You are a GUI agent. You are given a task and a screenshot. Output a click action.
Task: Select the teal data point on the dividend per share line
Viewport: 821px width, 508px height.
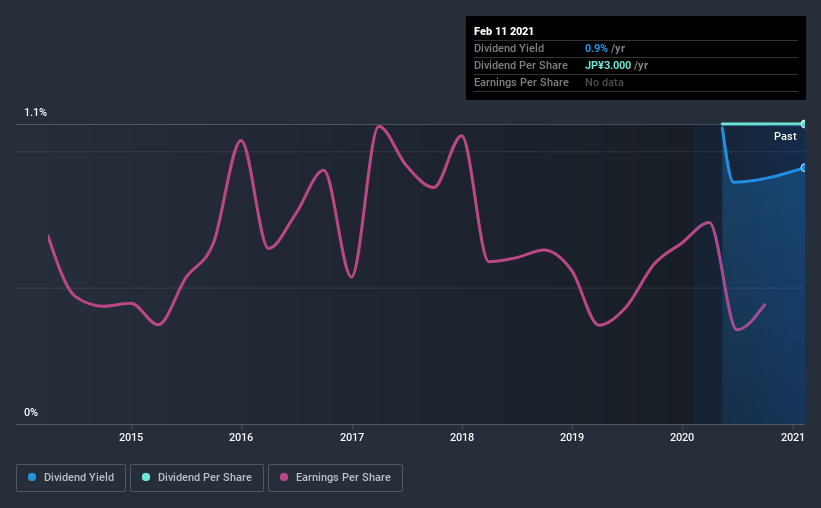(x=803, y=124)
